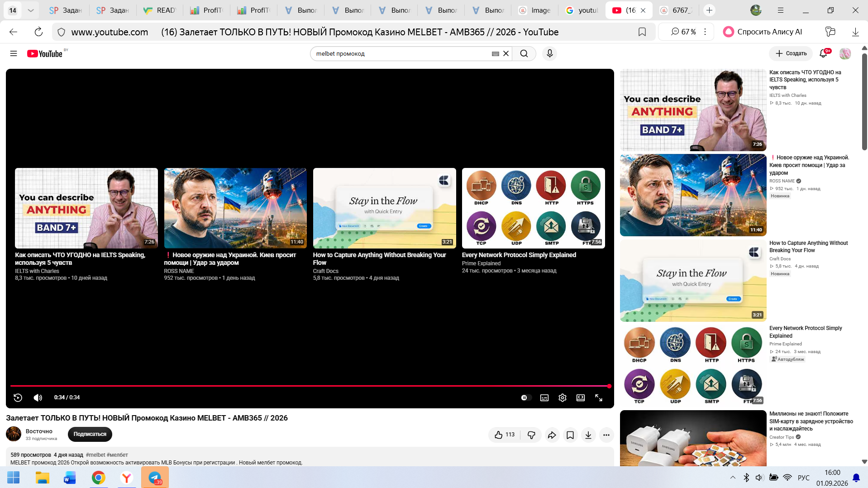
Task: Enter fullscreen mode in the player
Action: (599, 397)
